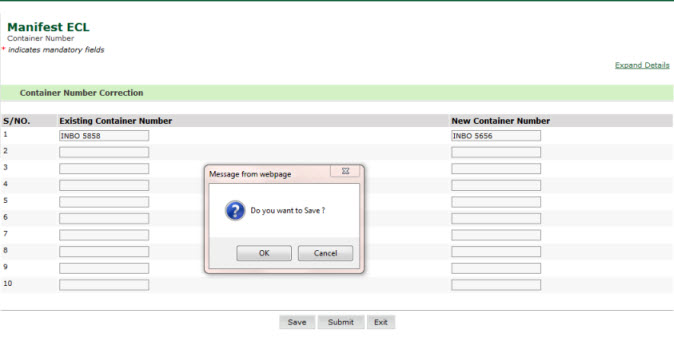Focus row 2 existing container number field
The width and height of the screenshot is (674, 364).
coord(104,152)
